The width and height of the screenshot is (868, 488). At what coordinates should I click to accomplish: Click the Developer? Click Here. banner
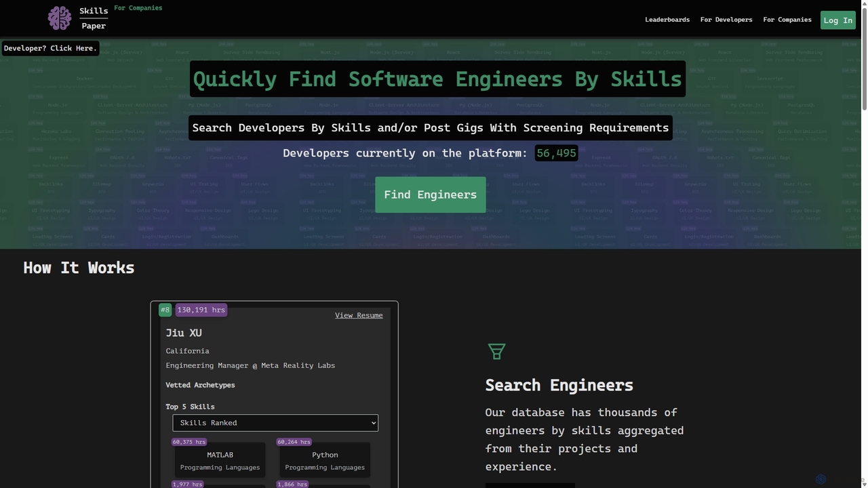[x=50, y=48]
